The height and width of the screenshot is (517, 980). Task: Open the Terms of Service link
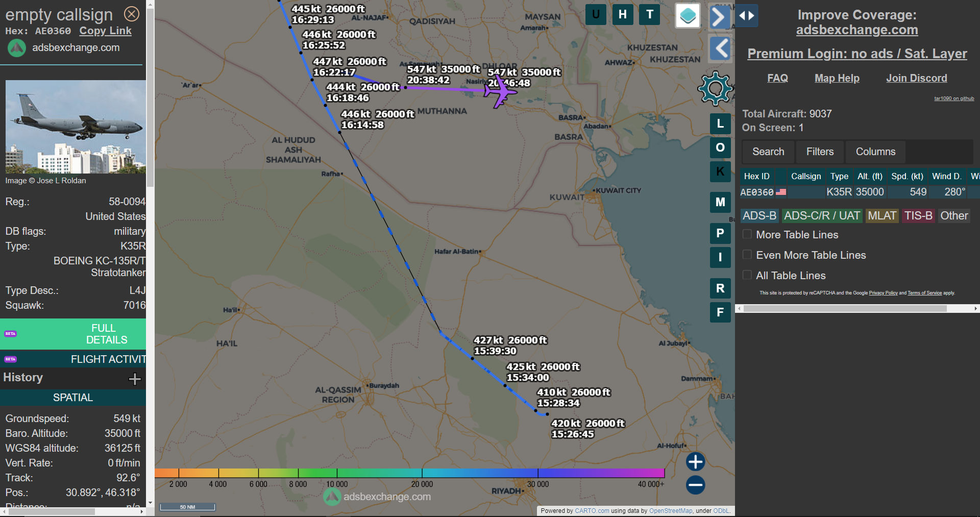click(x=924, y=293)
